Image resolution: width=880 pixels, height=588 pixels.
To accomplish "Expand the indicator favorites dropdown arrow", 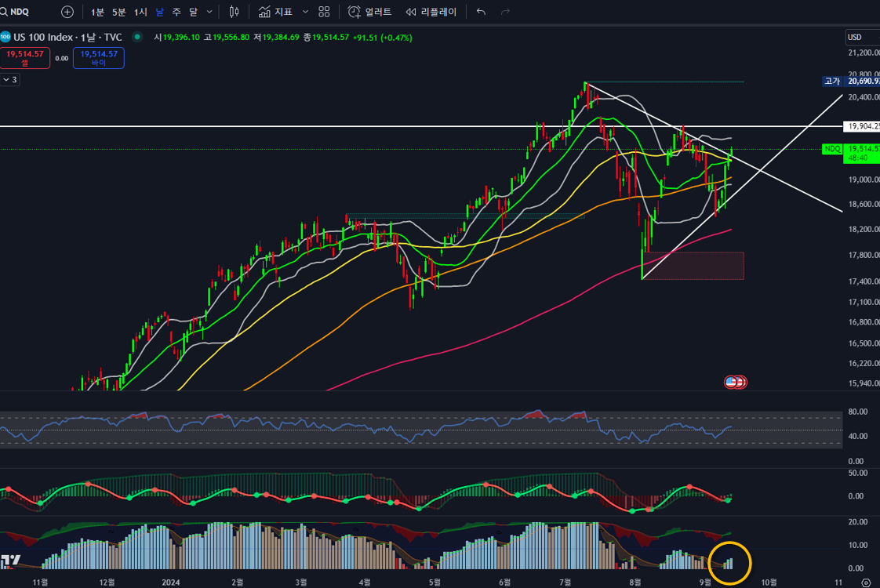I will tap(305, 12).
